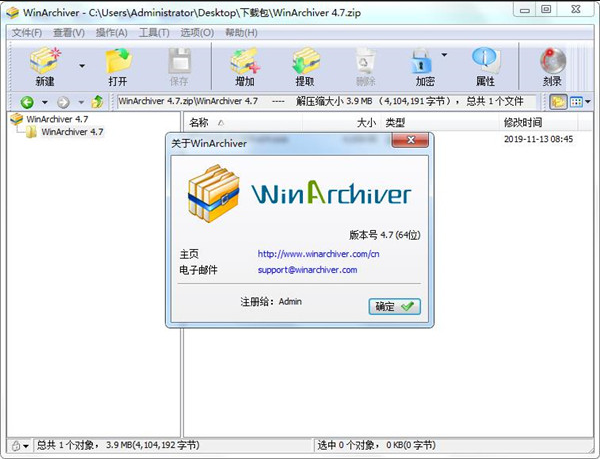Click the lock icon in status bar
Image resolution: width=600 pixels, height=459 pixels.
(16, 446)
